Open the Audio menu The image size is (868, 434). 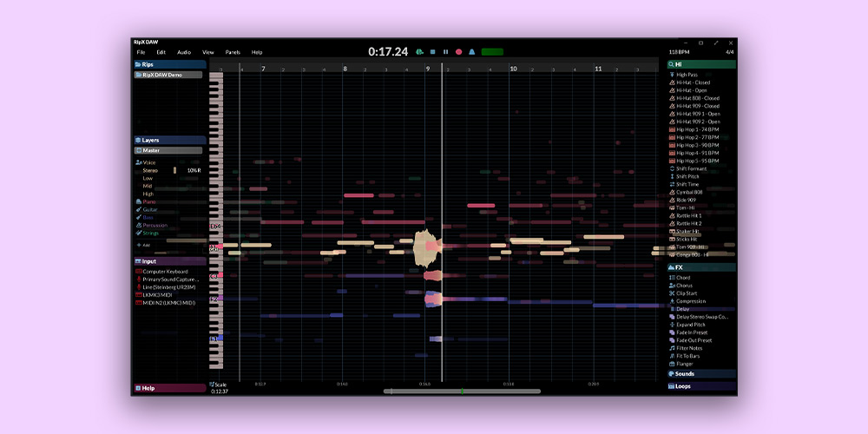click(184, 52)
